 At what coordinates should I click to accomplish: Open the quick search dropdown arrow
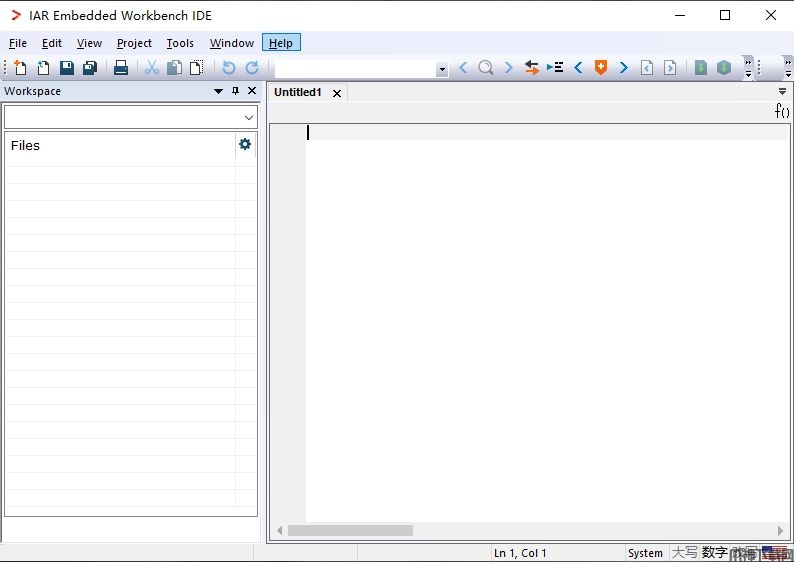pyautogui.click(x=442, y=69)
